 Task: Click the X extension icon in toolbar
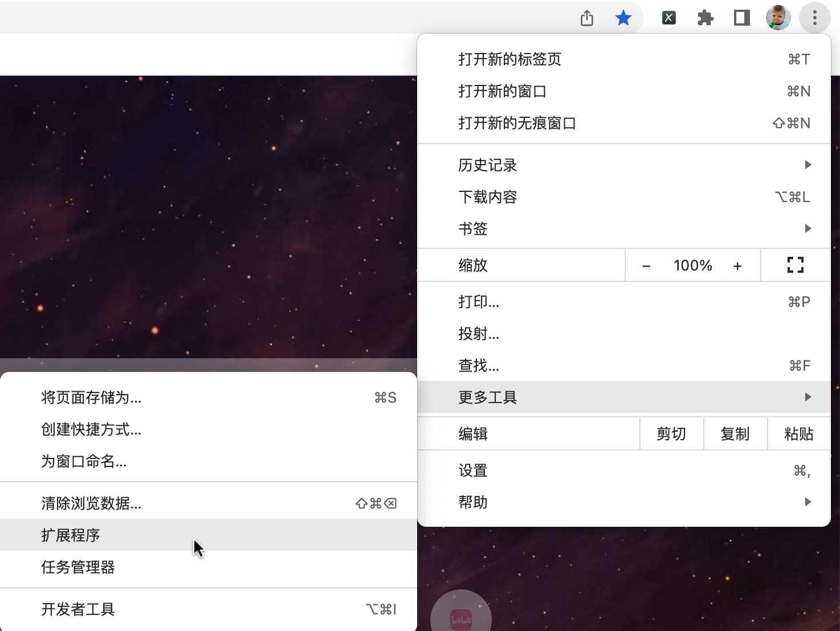pos(669,18)
